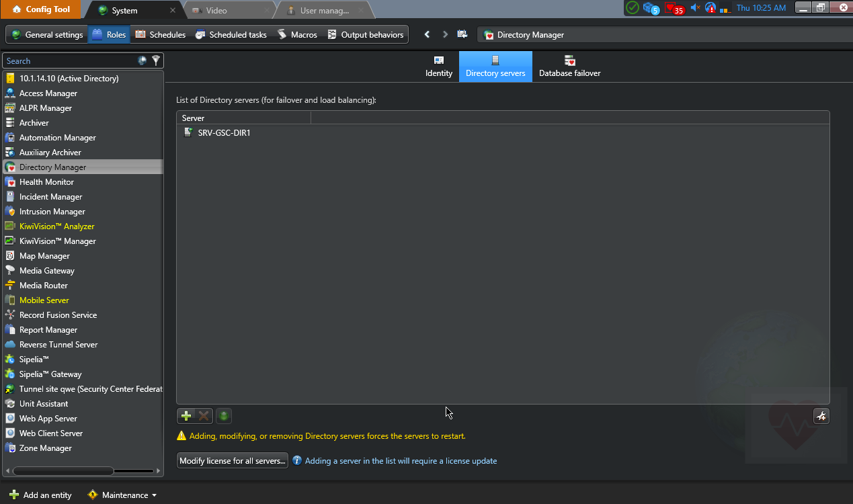The image size is (853, 504).
Task: Click the green plus add server icon
Action: [186, 416]
